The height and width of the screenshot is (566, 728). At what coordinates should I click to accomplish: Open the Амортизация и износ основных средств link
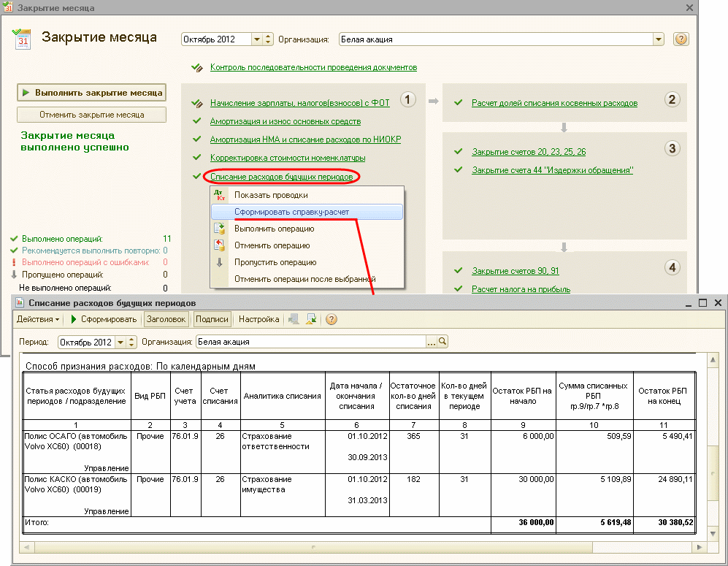(x=286, y=121)
